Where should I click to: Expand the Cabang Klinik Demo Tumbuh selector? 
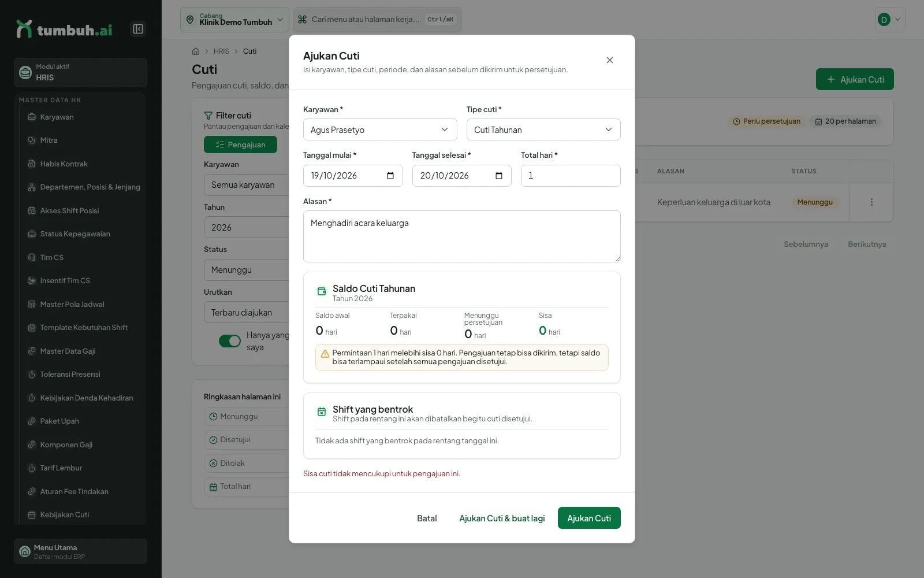(234, 20)
